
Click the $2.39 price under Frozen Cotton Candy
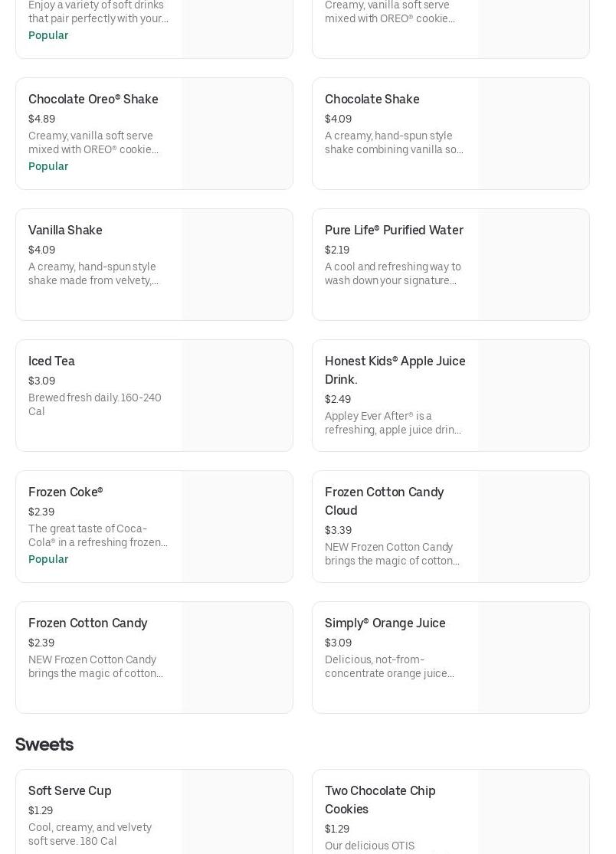pos(41,643)
